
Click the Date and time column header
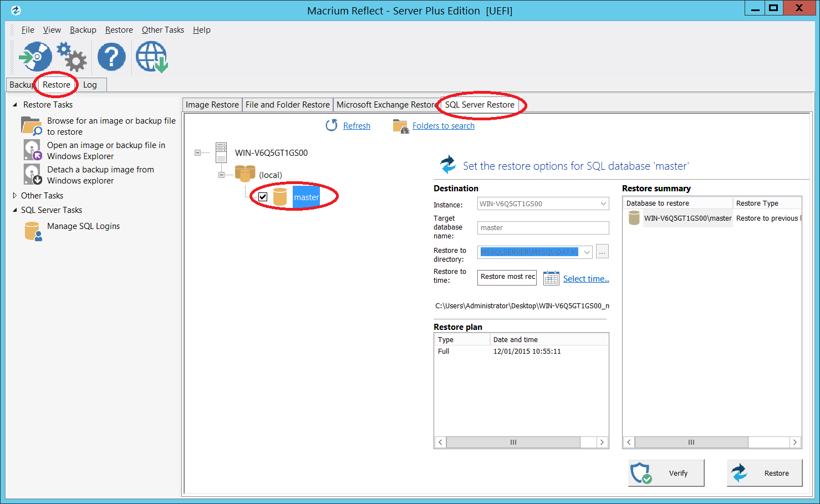pos(549,339)
